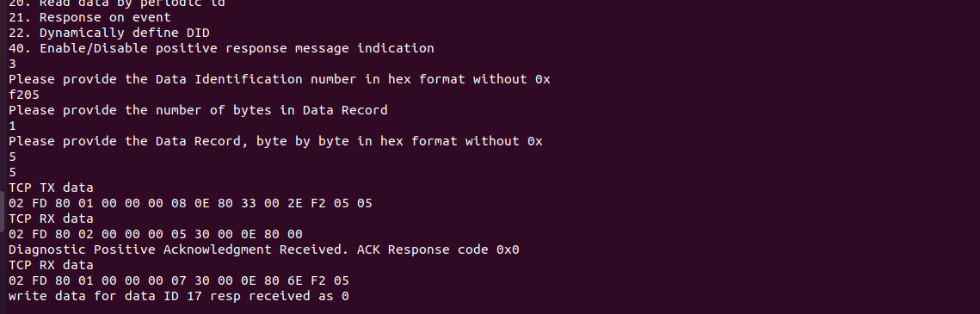Screen dimensions: 980x314
Task: Click the entered DID value 'f205'
Action: 24,95
